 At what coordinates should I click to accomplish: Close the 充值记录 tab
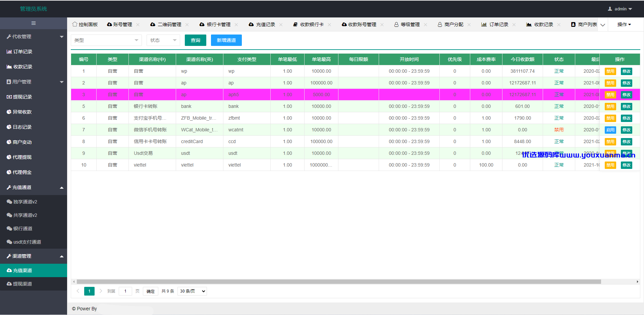coord(281,24)
